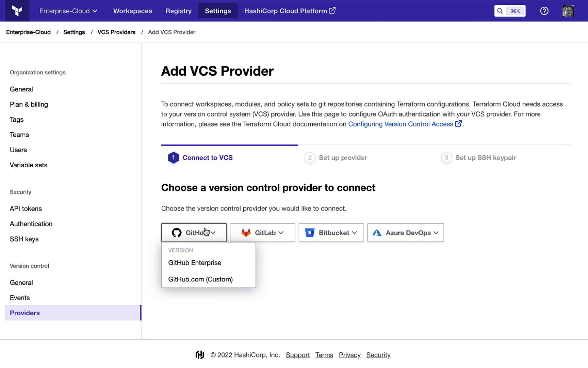Open SSH keys in Security sidebar
Image resolution: width=588 pixels, height=368 pixels.
(x=24, y=239)
